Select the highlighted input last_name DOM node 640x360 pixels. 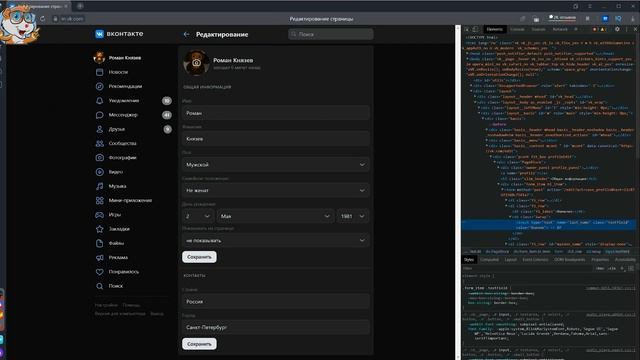coord(549,225)
